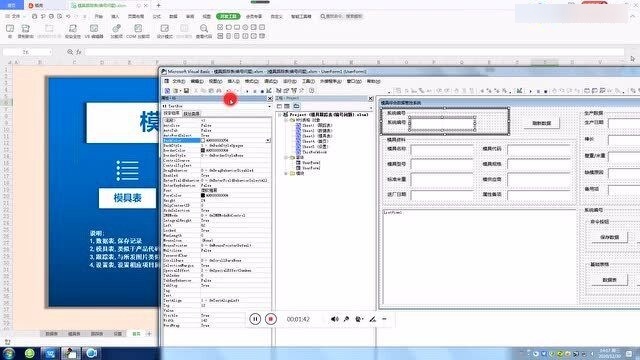
Task: Mute the recorder speaker volume
Action: tap(334, 319)
